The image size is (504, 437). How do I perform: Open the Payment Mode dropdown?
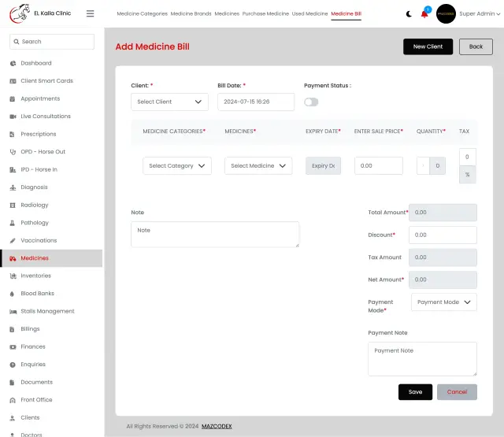point(444,302)
